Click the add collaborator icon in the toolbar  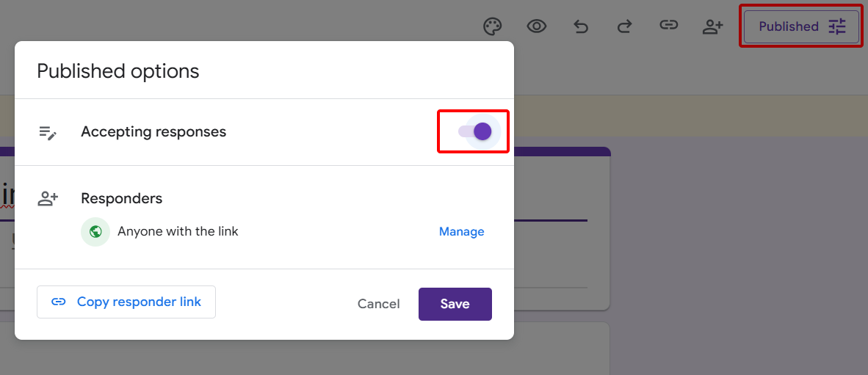point(712,26)
